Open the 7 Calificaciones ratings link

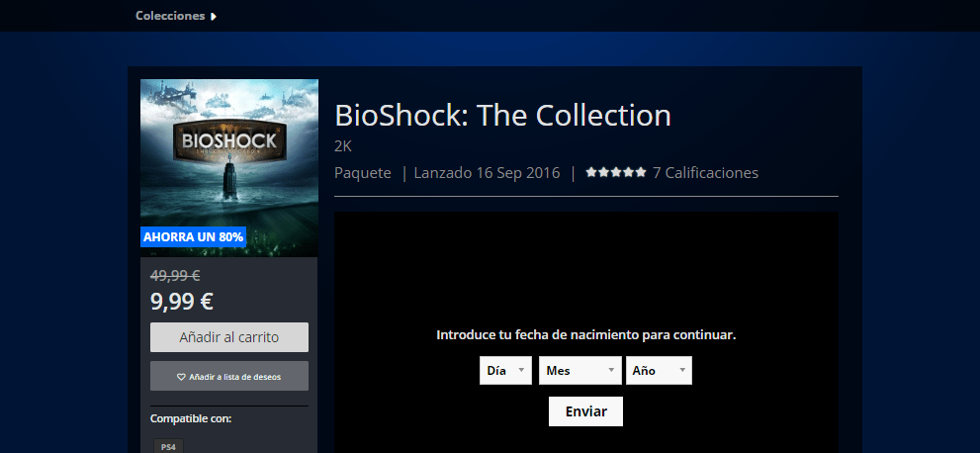point(706,173)
